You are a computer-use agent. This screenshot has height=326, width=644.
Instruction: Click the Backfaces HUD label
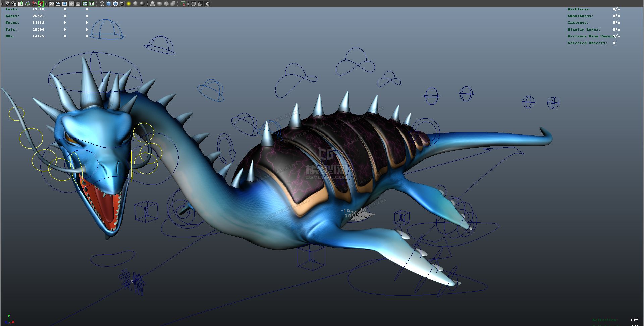click(x=579, y=9)
